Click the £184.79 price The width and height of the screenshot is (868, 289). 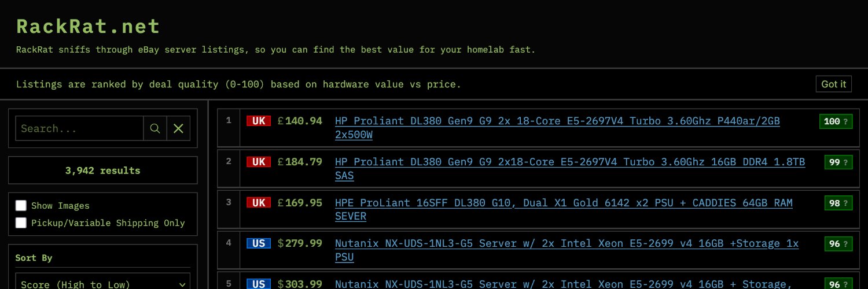tap(300, 162)
